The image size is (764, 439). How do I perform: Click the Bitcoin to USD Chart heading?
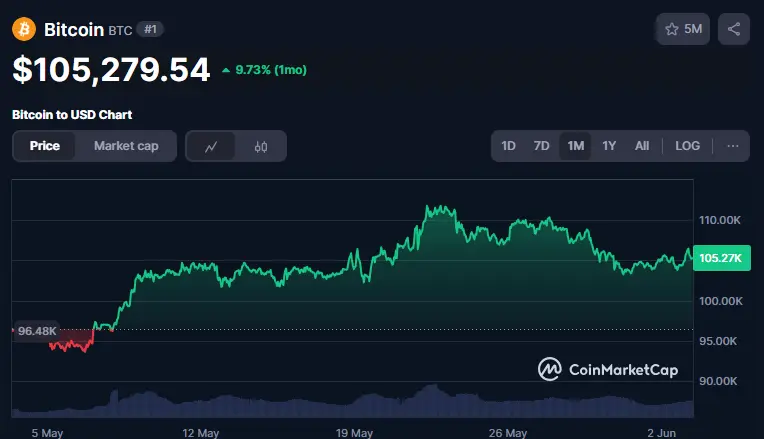(x=72, y=115)
